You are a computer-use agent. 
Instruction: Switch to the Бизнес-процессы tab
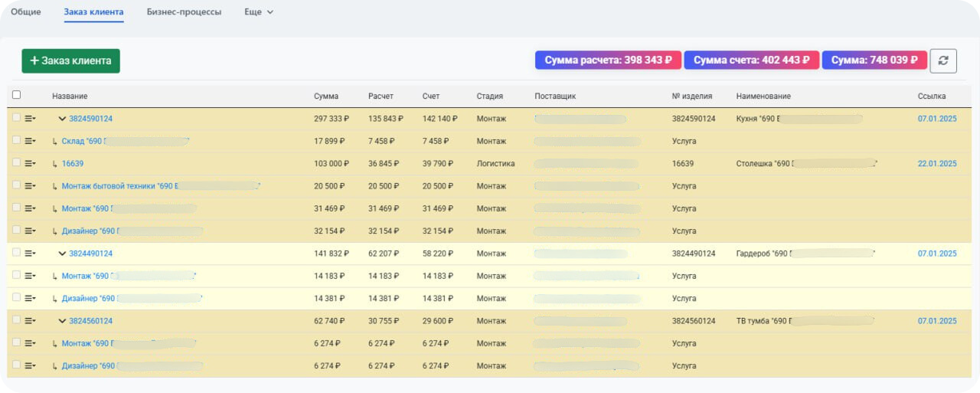(x=184, y=12)
